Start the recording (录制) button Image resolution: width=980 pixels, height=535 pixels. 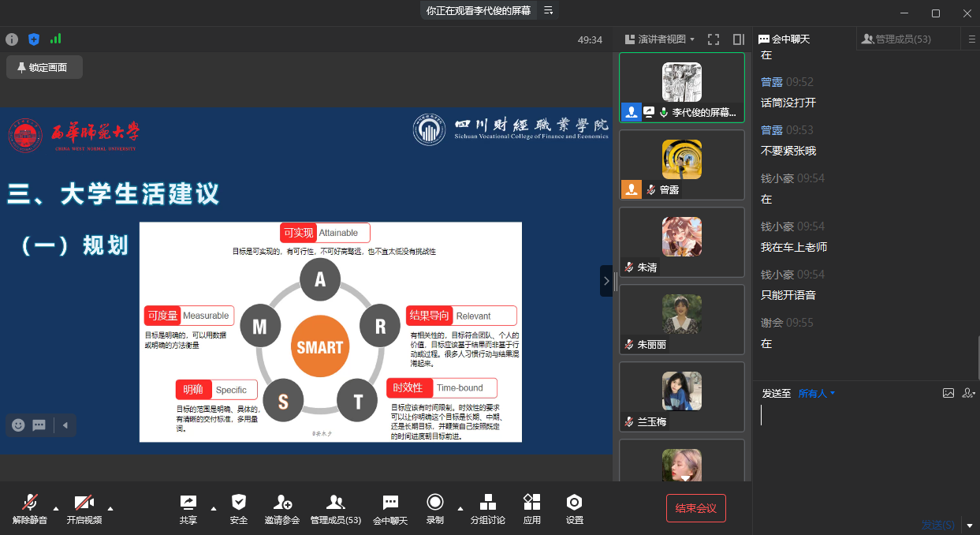(434, 509)
